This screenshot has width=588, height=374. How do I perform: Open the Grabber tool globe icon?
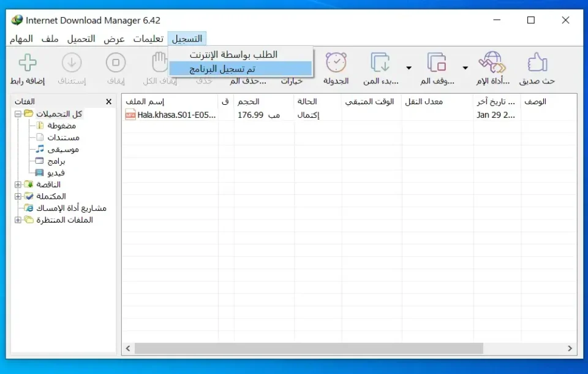click(x=492, y=63)
